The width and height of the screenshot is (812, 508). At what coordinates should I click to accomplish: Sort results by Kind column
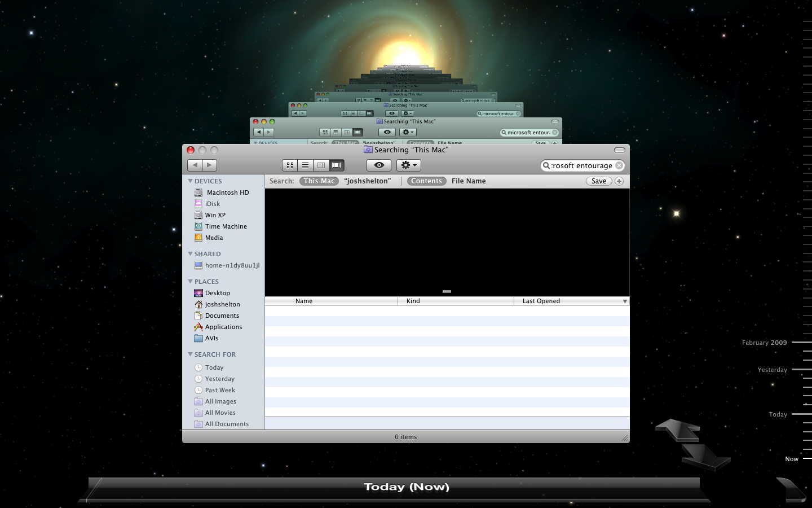[456, 301]
